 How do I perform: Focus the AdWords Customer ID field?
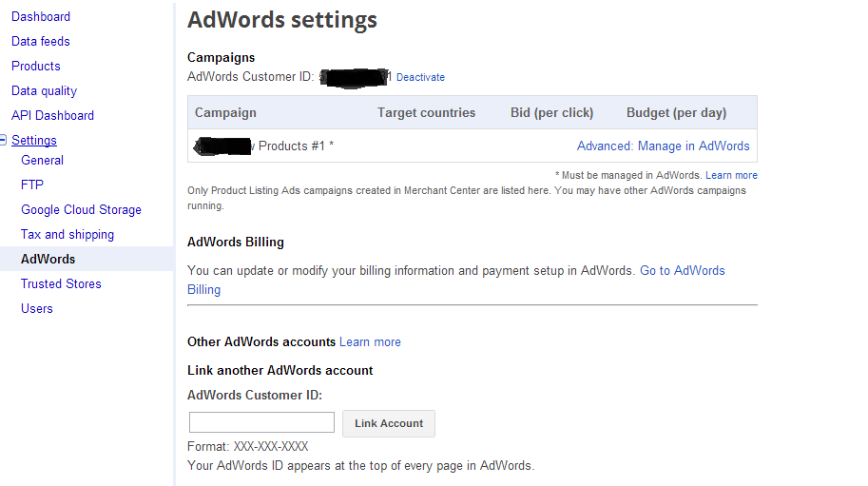[x=261, y=422]
